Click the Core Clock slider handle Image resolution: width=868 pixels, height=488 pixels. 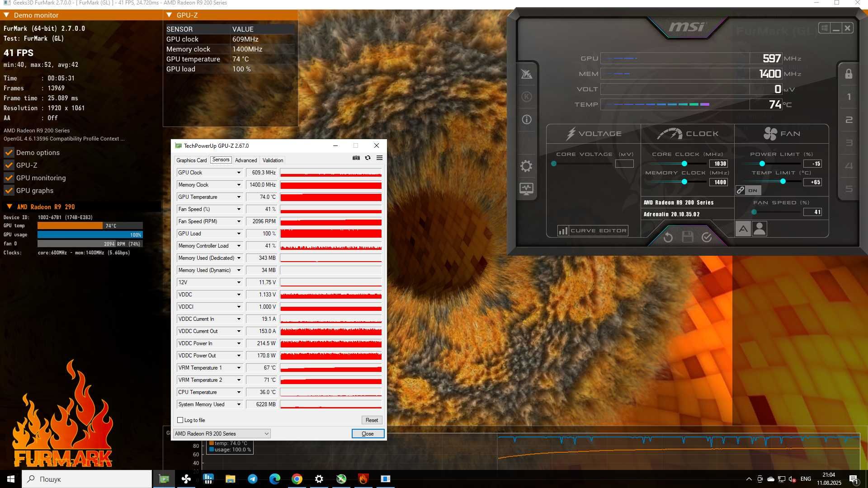(684, 164)
